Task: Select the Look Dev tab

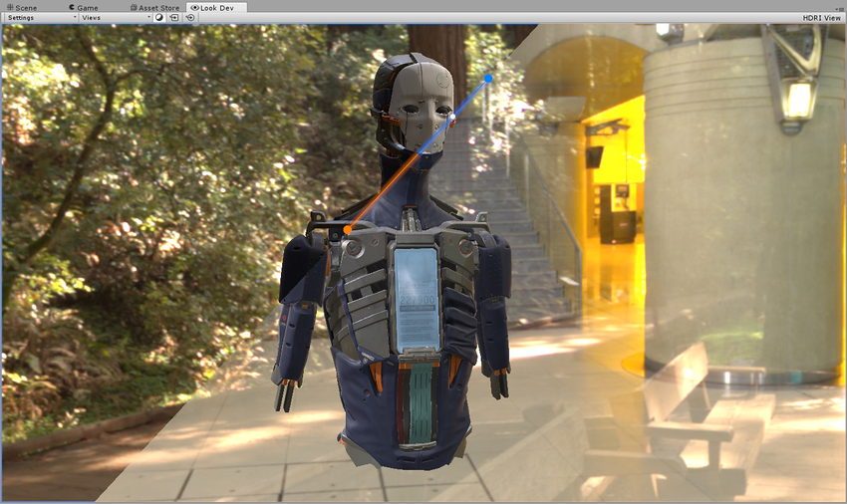Action: point(216,8)
